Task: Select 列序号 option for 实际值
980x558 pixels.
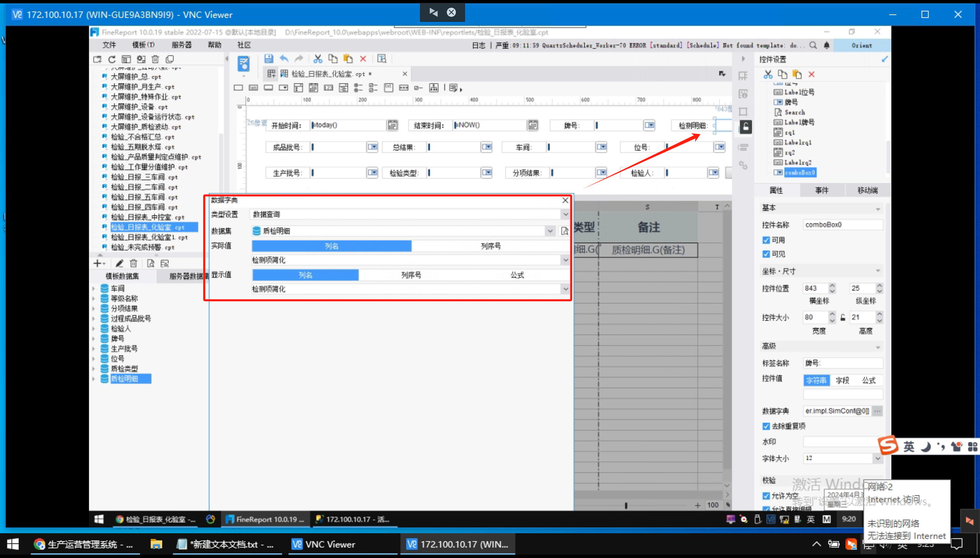Action: tap(491, 246)
